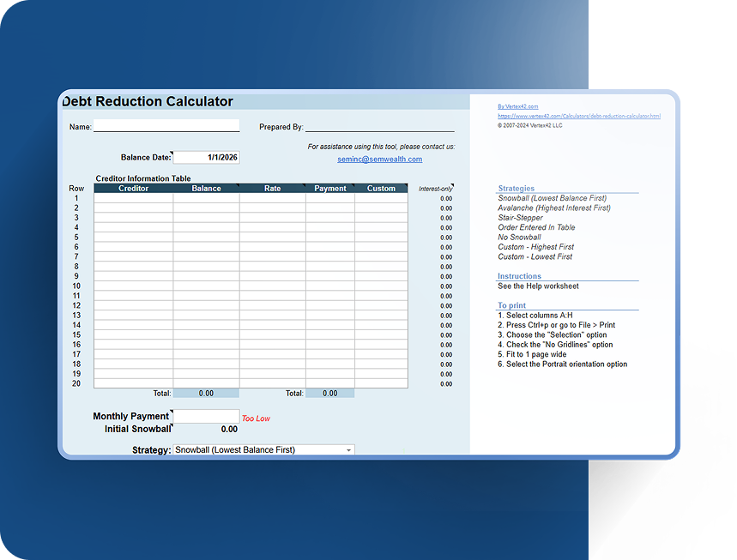Open the Strategy dropdown arrow
This screenshot has height=560, width=737.
[x=348, y=450]
